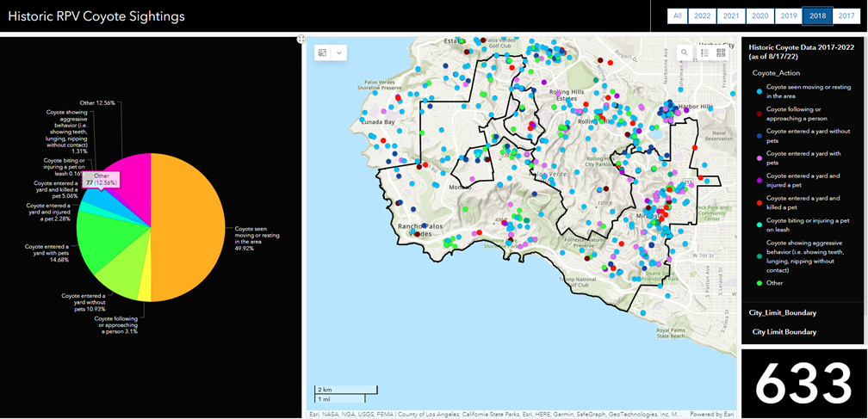The width and height of the screenshot is (868, 419).
Task: Open the basemap gallery grid icon
Action: [x=722, y=52]
